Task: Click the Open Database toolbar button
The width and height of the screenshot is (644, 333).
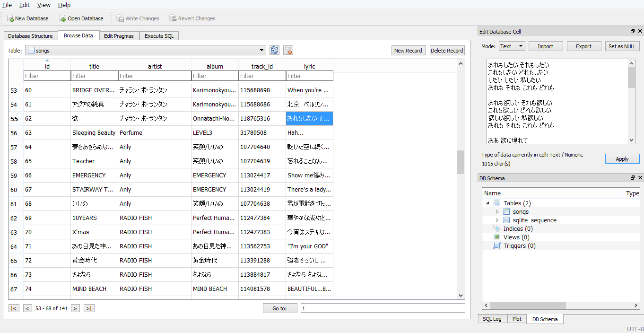Action: 81,18
